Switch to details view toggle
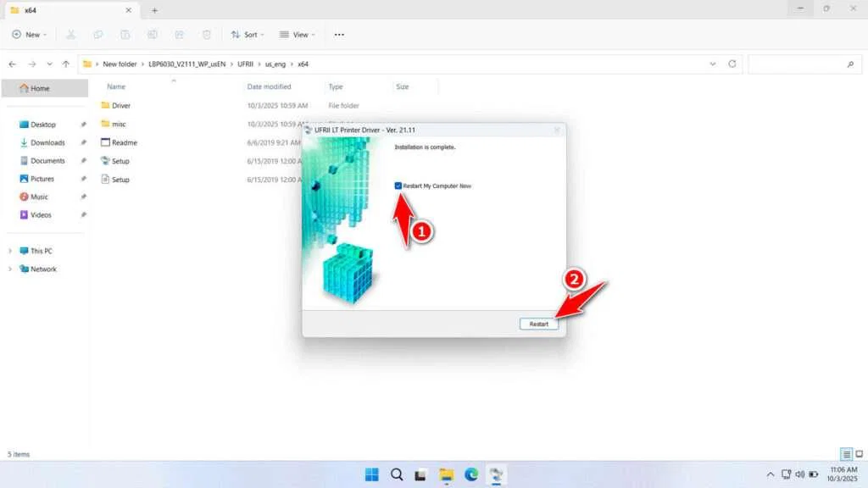 tap(846, 454)
